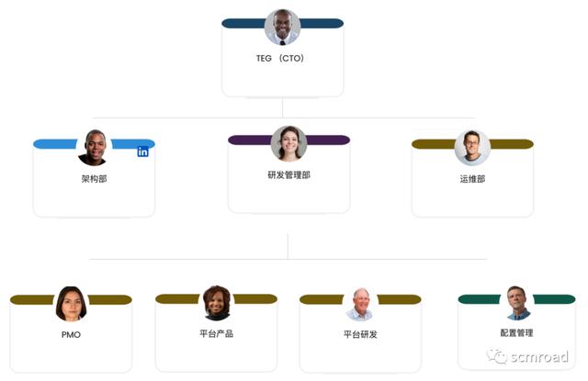588x381 pixels.
Task: Select the 平台产品 avatar photo
Action: 217,302
